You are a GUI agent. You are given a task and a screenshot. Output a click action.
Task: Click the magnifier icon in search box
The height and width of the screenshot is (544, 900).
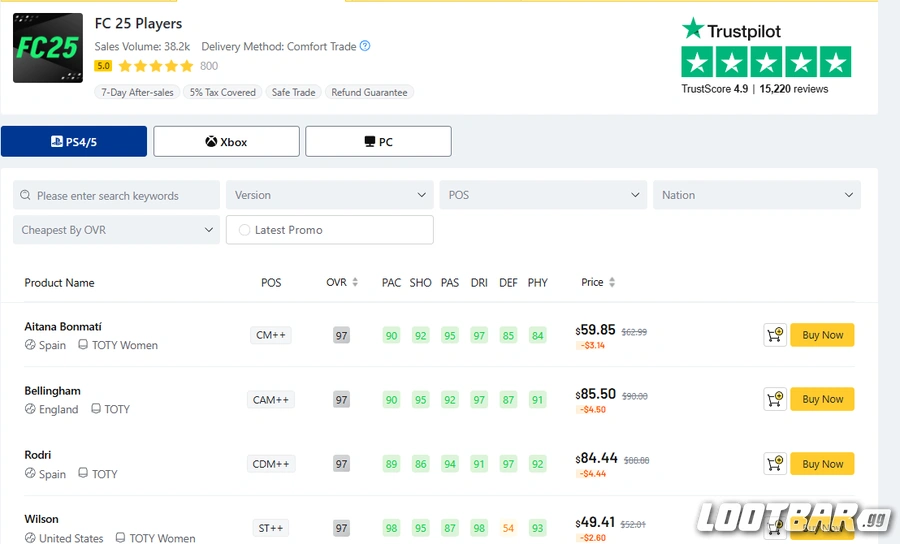click(x=25, y=195)
